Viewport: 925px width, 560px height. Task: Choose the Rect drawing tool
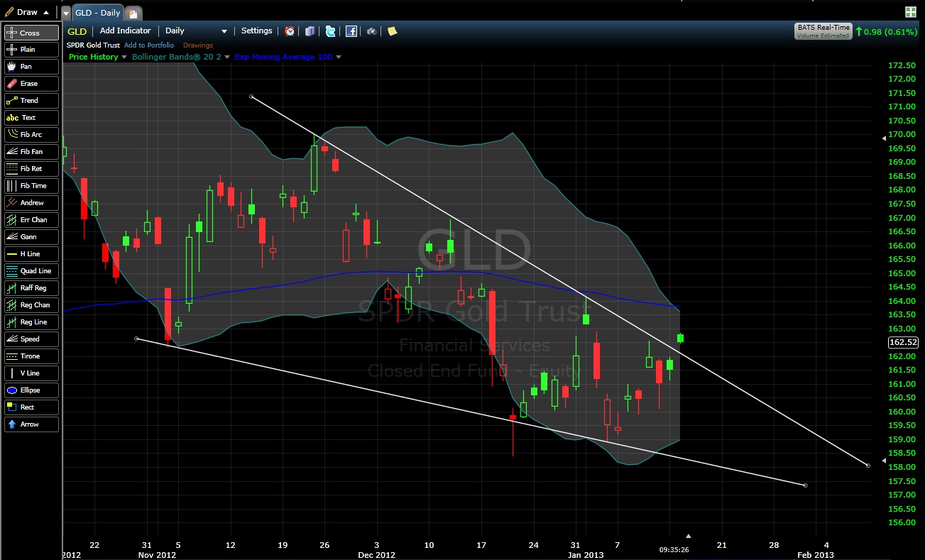pyautogui.click(x=31, y=407)
